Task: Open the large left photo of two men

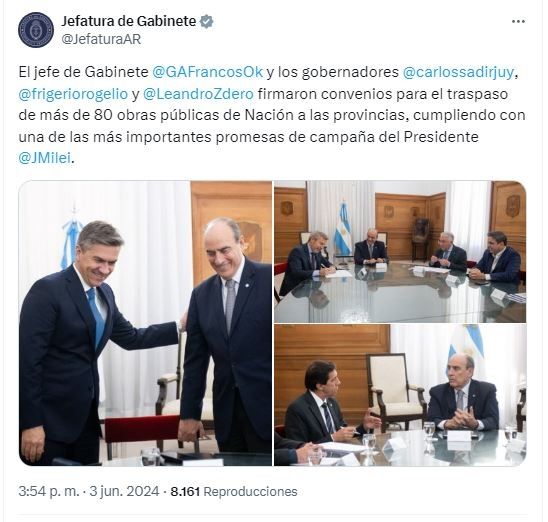Action: pos(145,323)
